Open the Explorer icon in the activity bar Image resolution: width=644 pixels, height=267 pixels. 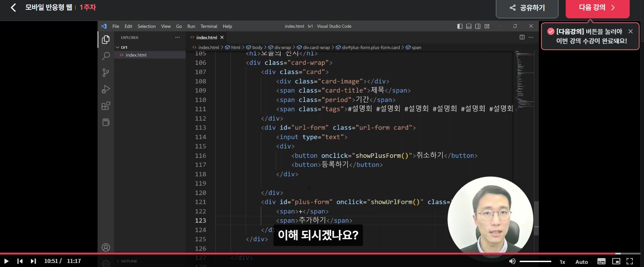(106, 40)
